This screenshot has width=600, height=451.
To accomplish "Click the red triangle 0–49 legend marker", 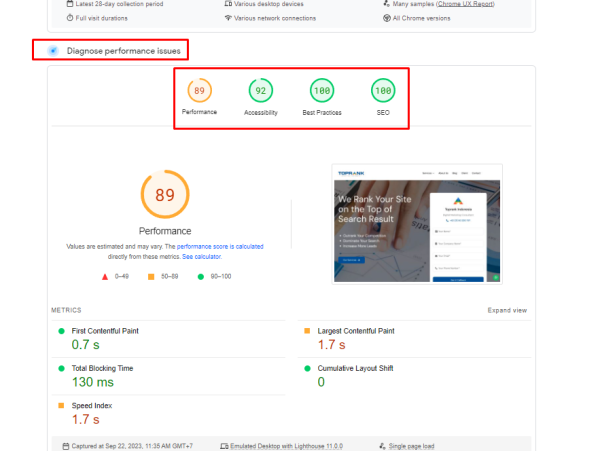I will click(104, 276).
